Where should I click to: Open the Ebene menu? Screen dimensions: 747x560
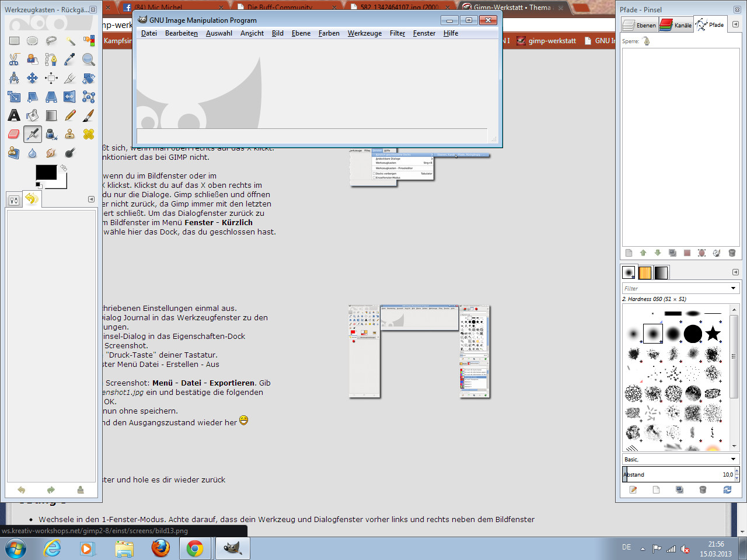pyautogui.click(x=301, y=33)
